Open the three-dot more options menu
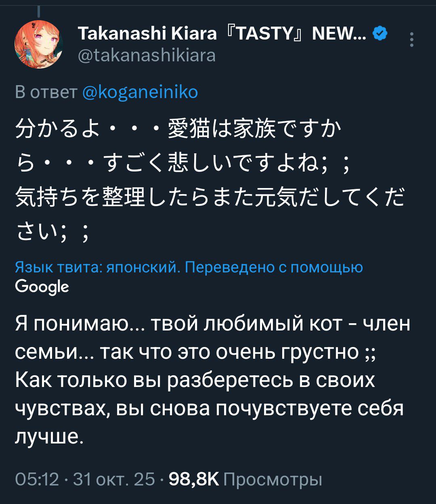 pyautogui.click(x=411, y=40)
